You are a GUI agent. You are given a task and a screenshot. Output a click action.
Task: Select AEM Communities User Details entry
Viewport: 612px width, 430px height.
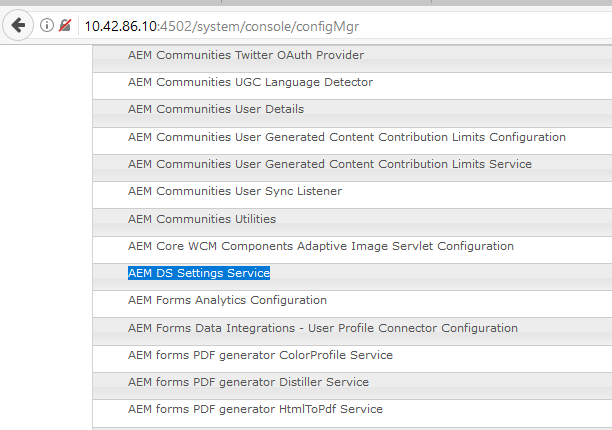click(x=216, y=109)
